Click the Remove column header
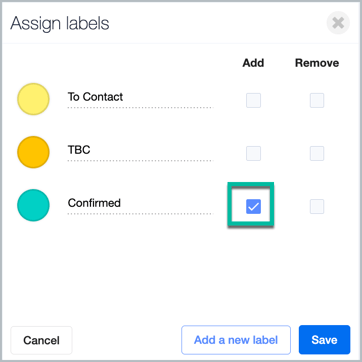 click(317, 63)
